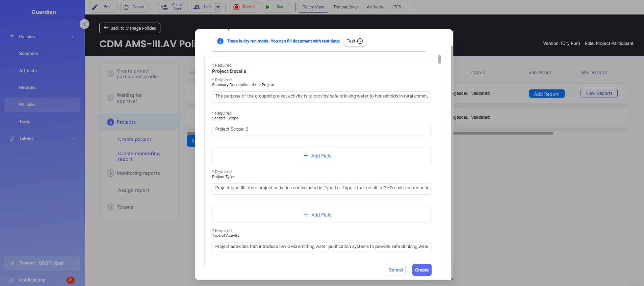
Task: Switch to the Transactions tab
Action: [x=345, y=7]
